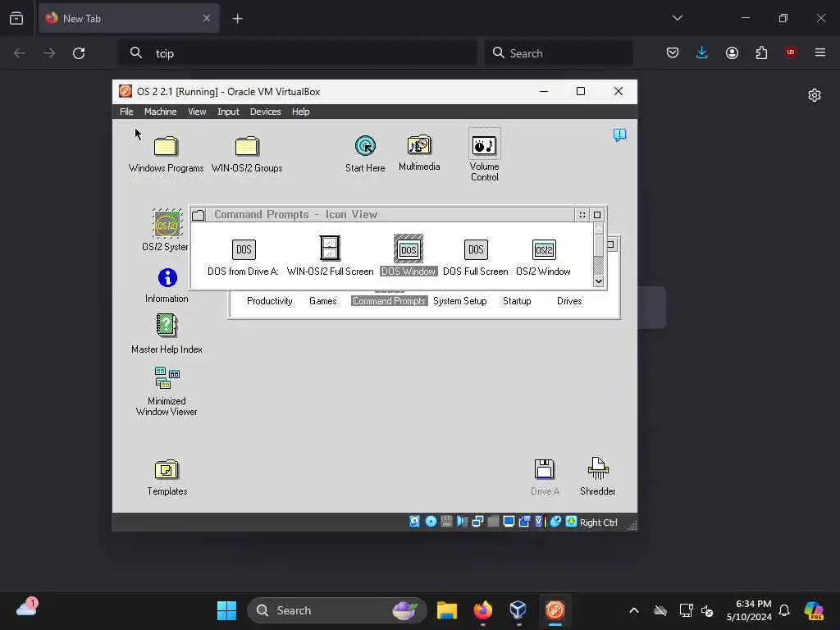840x630 pixels.
Task: Reload the Firefox page
Action: click(x=79, y=53)
